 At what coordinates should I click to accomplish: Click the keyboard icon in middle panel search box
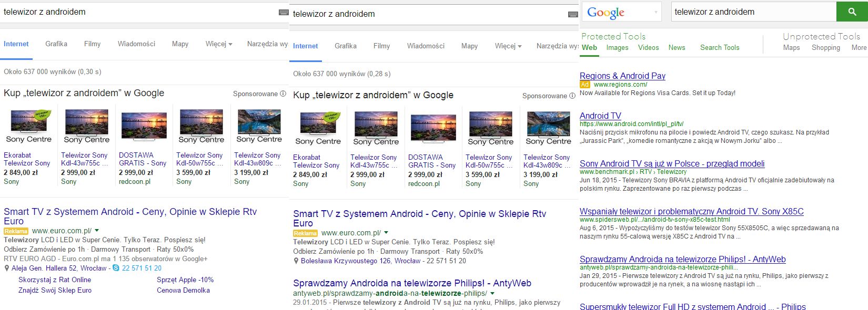click(x=573, y=14)
